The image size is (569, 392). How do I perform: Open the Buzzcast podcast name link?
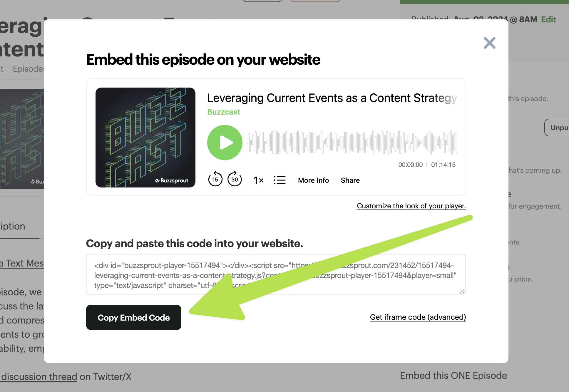[224, 112]
